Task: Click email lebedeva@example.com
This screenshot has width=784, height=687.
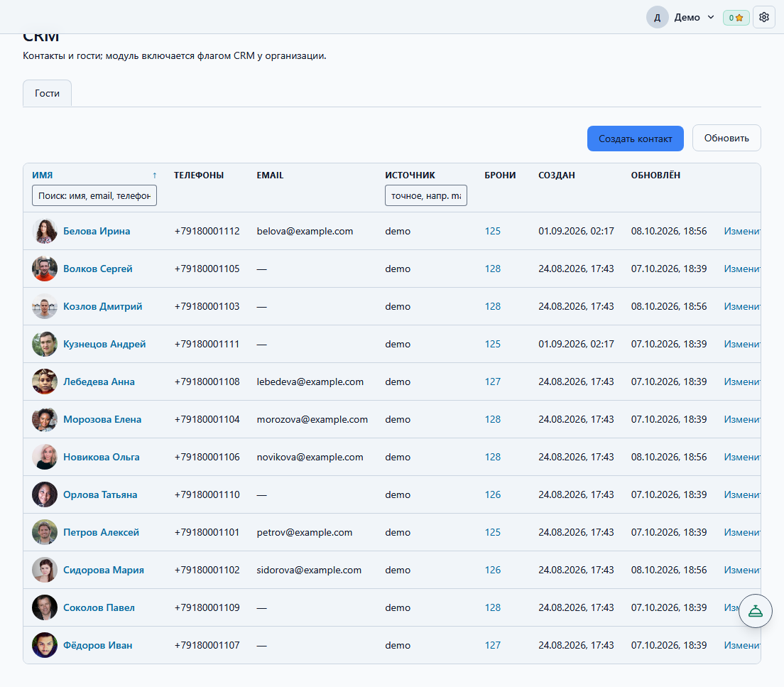Action: 310,382
